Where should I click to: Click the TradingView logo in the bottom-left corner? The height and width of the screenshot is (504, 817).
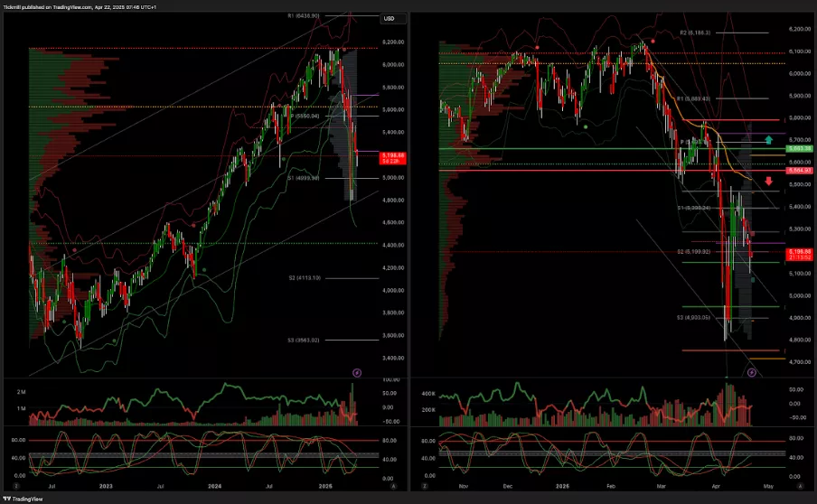pos(21,498)
